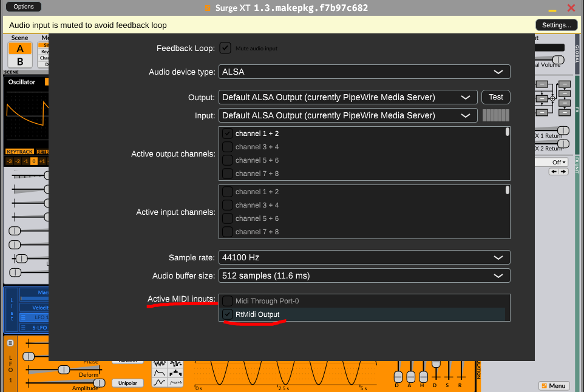Select S-LFO in modulator list
584x392 pixels.
[x=34, y=328]
